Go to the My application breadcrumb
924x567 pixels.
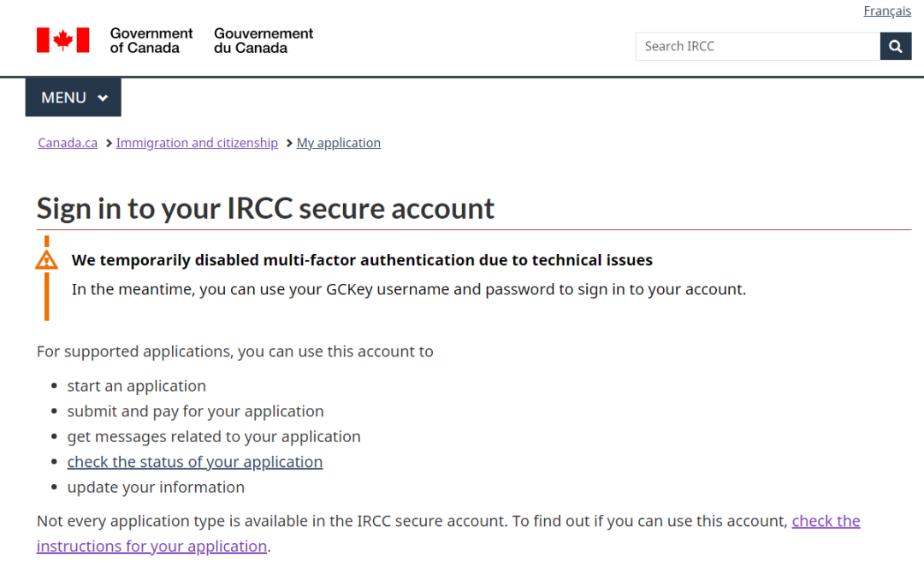pyautogui.click(x=338, y=143)
